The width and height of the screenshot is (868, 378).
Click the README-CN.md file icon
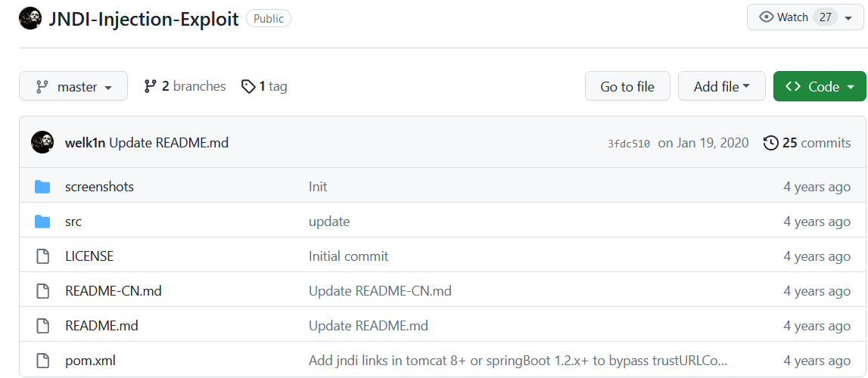pyautogui.click(x=42, y=291)
